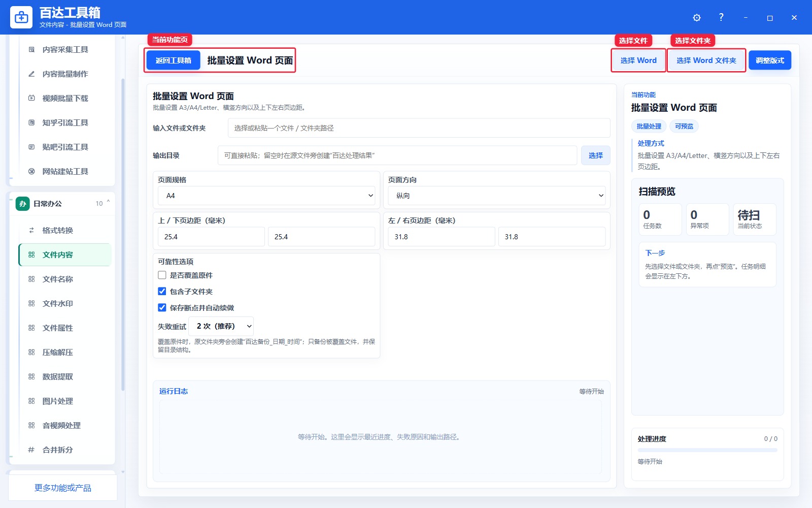Click the 图片处理 grid icon
The width and height of the screenshot is (812, 508).
(x=31, y=401)
